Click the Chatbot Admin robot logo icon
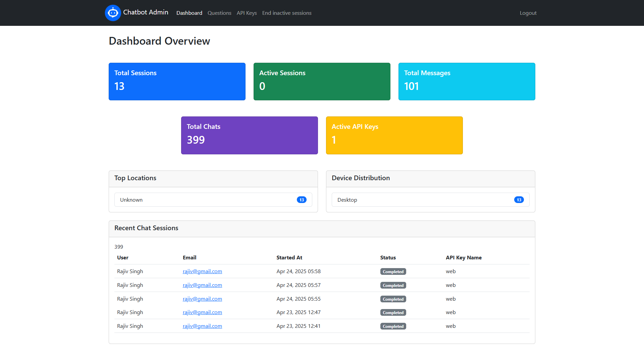The height and width of the screenshot is (352, 644). 113,13
